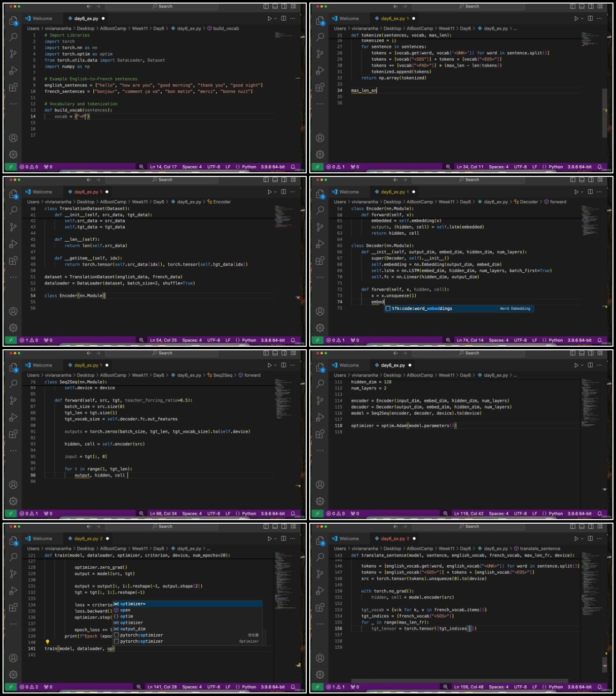Toggle secondary sidebar in build_vocab window title bar

(x=284, y=7)
